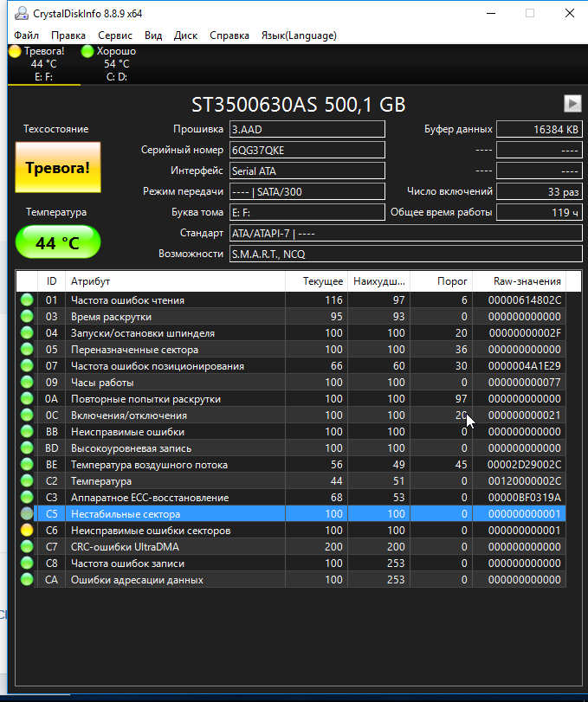Click the Атрибут column header
This screenshot has width=588, height=702.
click(x=175, y=281)
